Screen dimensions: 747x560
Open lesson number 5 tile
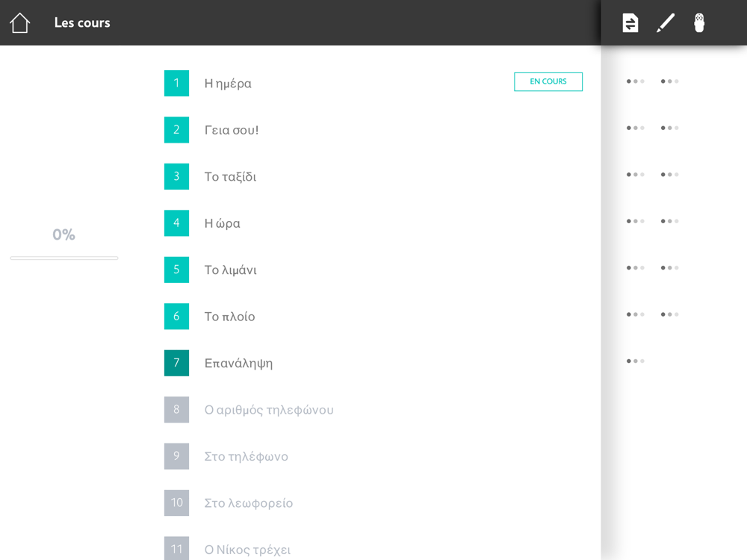pos(176,270)
